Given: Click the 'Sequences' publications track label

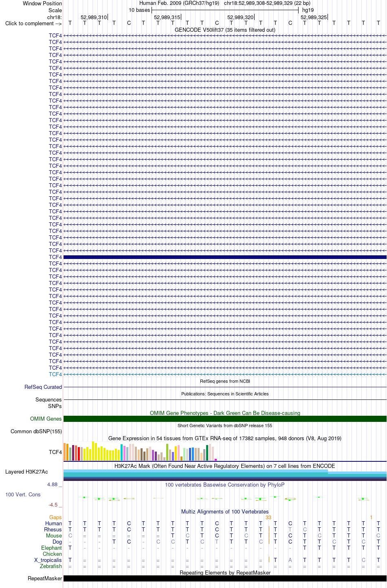Looking at the screenshot, I should [48, 399].
